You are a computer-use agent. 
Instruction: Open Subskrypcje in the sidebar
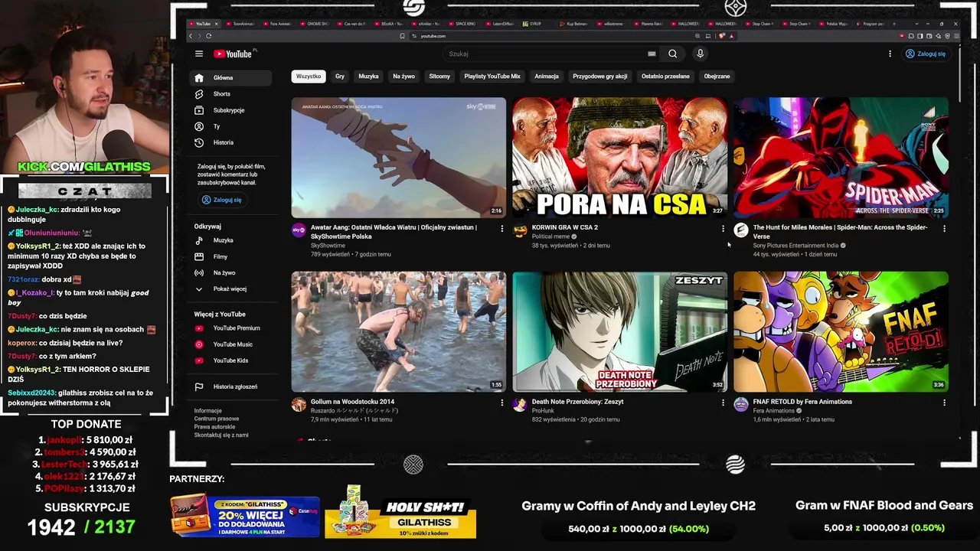(x=230, y=110)
